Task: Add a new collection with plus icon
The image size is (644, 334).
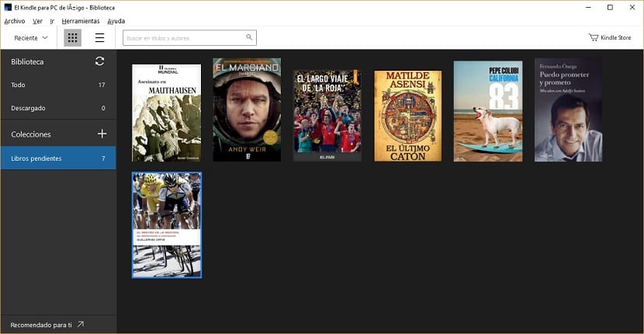Action: pos(102,134)
